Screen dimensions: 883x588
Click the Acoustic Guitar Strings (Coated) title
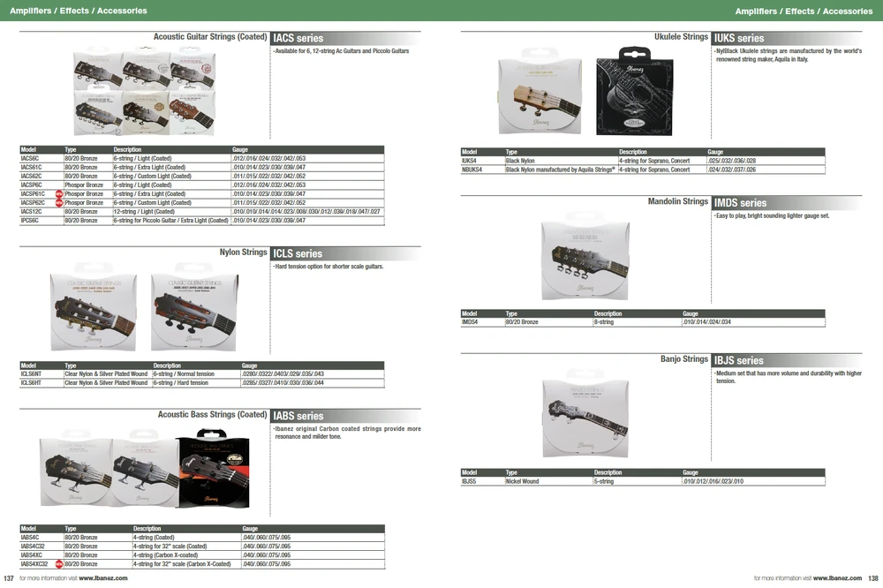coord(210,36)
